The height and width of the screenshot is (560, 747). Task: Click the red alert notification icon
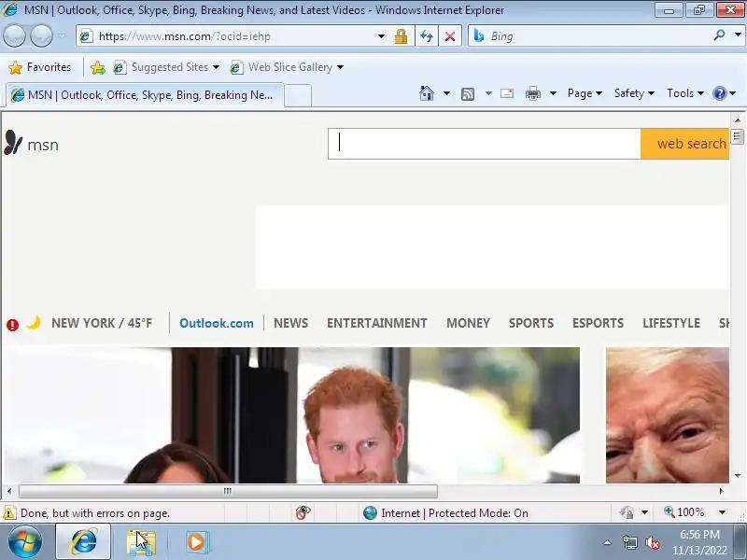(12, 325)
